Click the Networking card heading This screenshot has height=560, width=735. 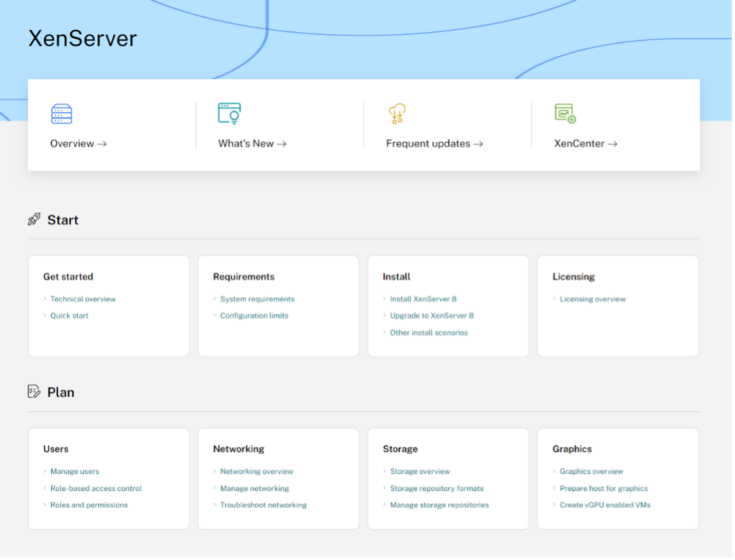(x=239, y=450)
